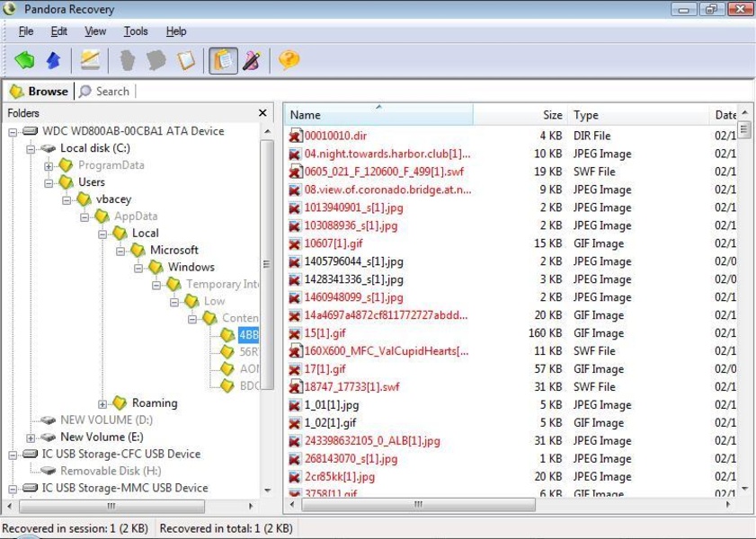Open the wizard wand toolbar icon
This screenshot has height=539, width=756.
tap(252, 60)
